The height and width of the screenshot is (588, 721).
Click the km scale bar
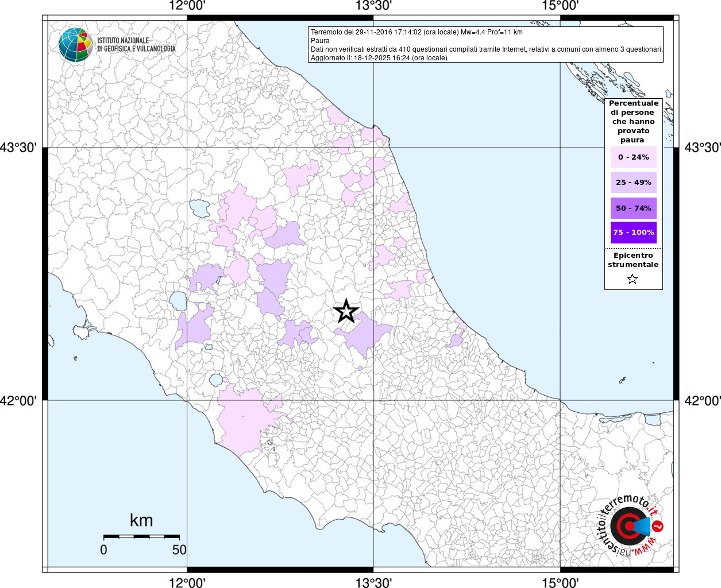pyautogui.click(x=141, y=536)
